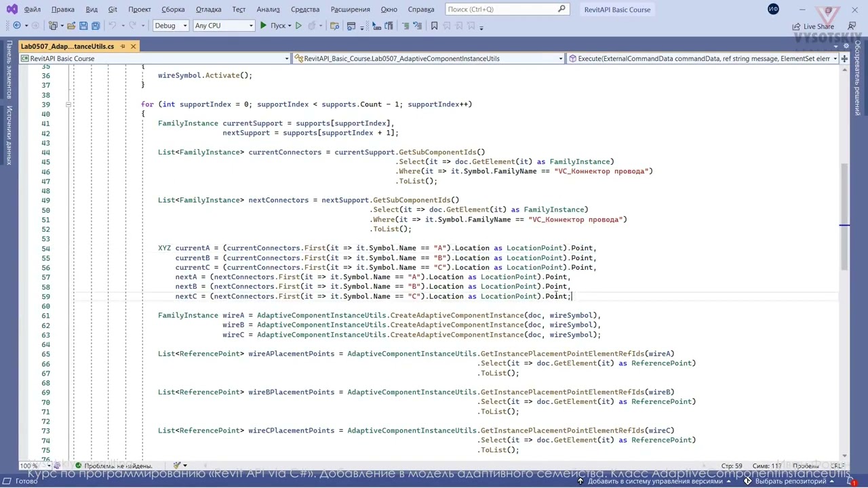Toggle bookmark on the current line
This screenshot has width=868, height=488.
435,26
